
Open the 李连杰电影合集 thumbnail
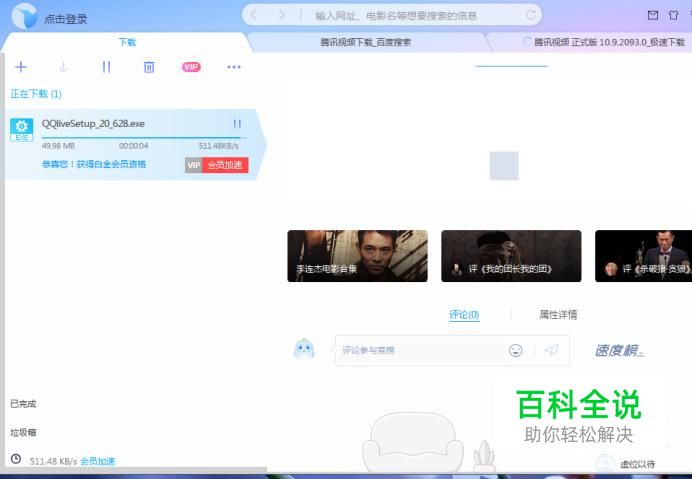(x=357, y=256)
